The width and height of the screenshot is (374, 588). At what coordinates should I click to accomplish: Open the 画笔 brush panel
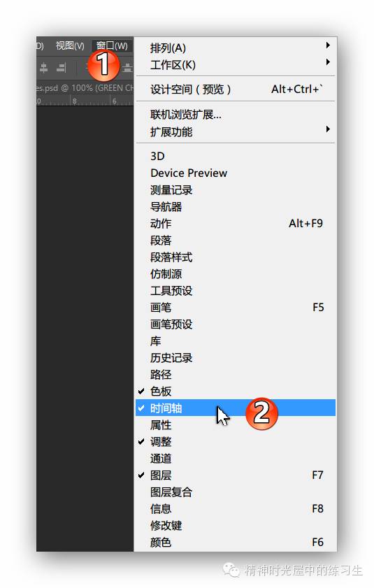(x=235, y=308)
